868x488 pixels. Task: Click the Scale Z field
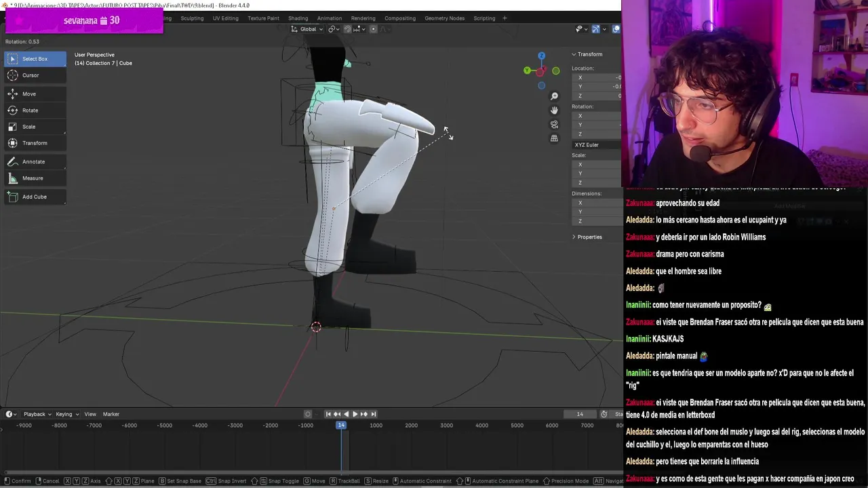(x=597, y=183)
